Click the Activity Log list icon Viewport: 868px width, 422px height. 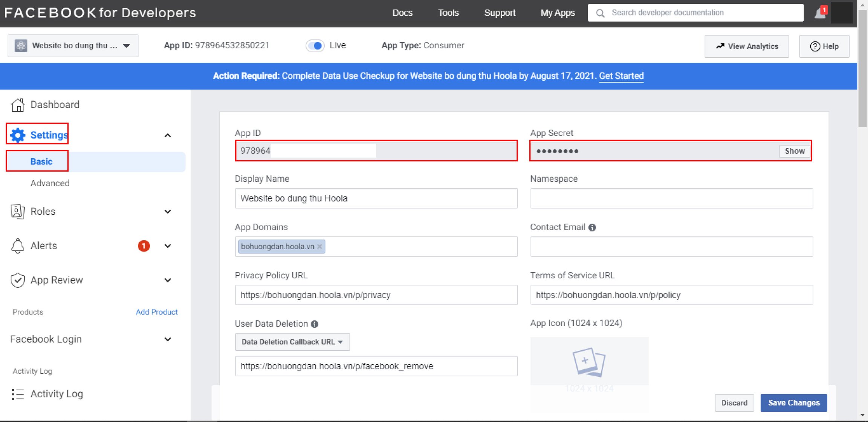[x=18, y=394]
